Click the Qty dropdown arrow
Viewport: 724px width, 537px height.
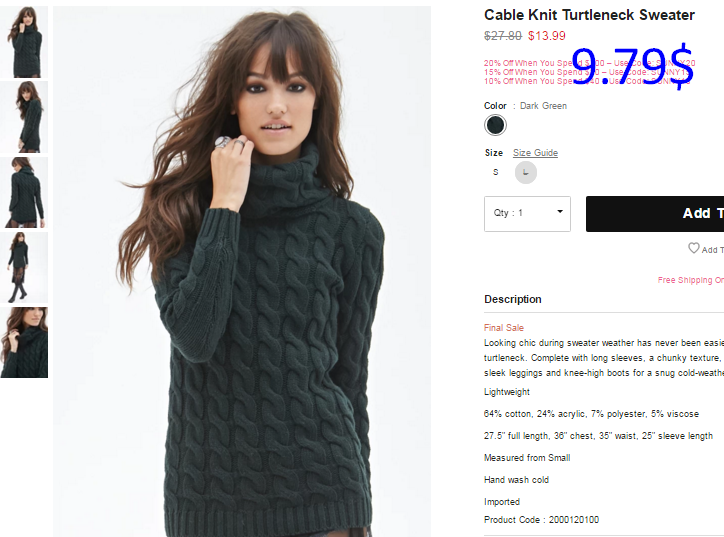560,211
